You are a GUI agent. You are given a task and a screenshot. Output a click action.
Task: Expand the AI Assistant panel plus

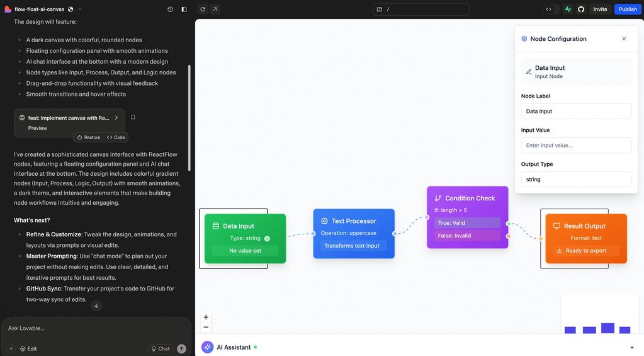tap(632, 347)
